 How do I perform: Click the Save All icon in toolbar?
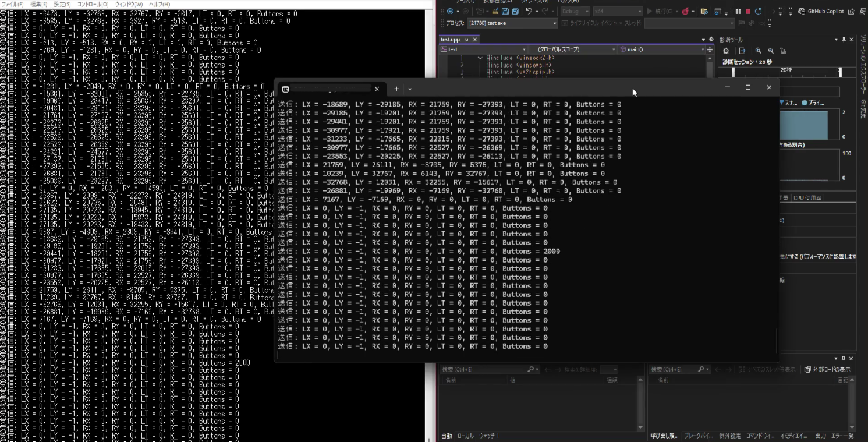click(515, 11)
